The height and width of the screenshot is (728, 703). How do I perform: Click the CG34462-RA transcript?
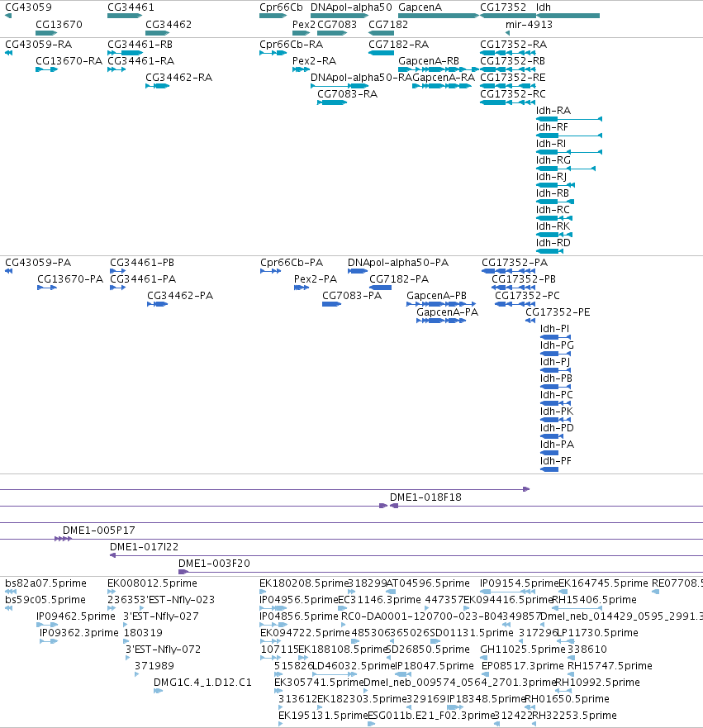coord(158,86)
